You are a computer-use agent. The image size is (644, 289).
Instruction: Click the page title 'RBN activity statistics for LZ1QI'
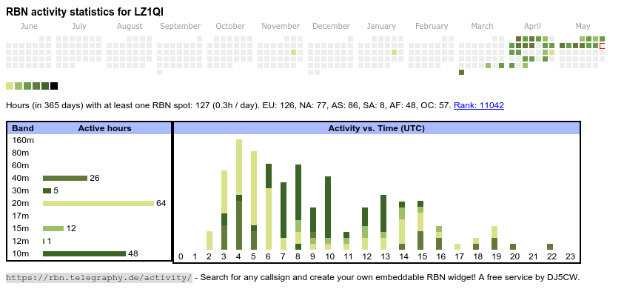click(x=85, y=12)
